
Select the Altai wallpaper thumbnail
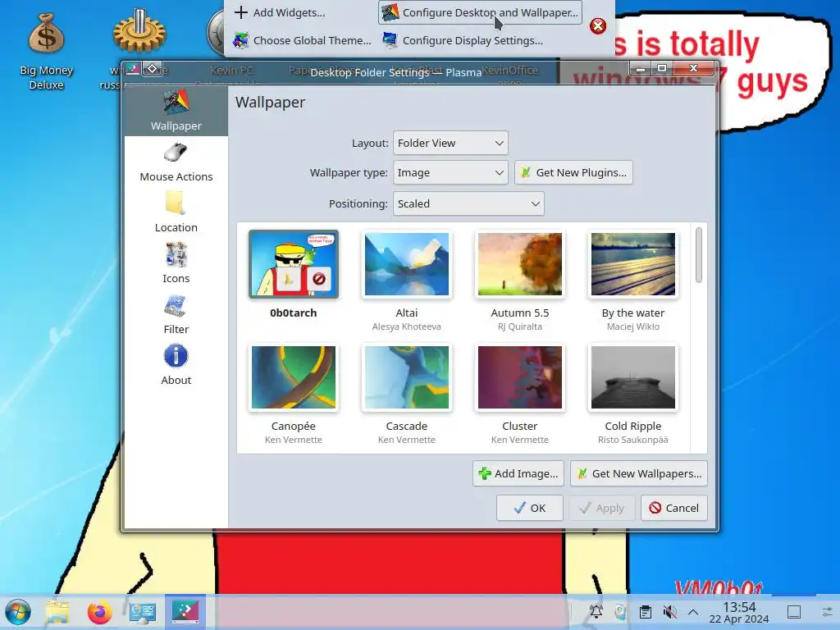pyautogui.click(x=407, y=264)
